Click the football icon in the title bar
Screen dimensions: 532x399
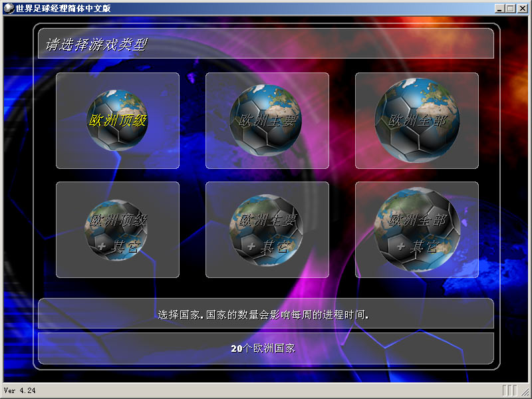(9, 8)
